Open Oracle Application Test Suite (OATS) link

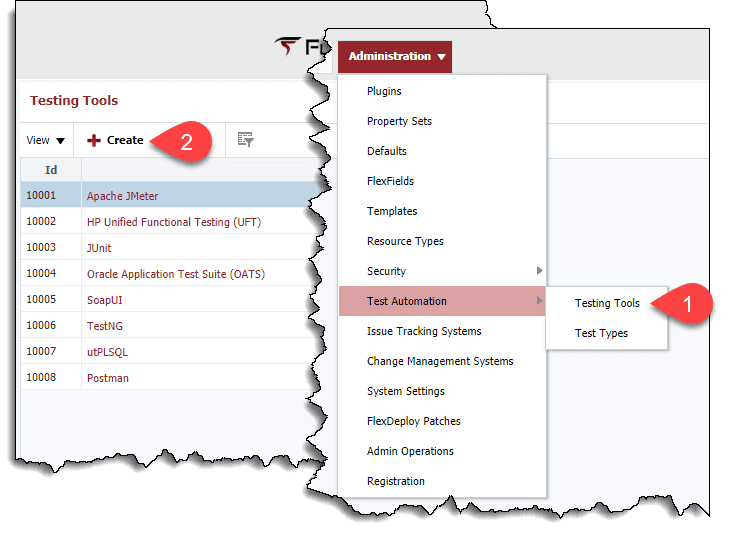(176, 274)
